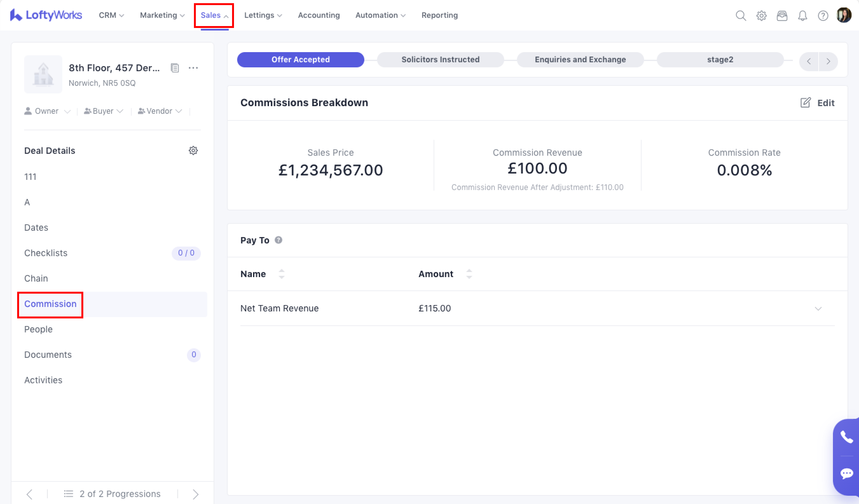Open the chat bubble widget

(846, 473)
